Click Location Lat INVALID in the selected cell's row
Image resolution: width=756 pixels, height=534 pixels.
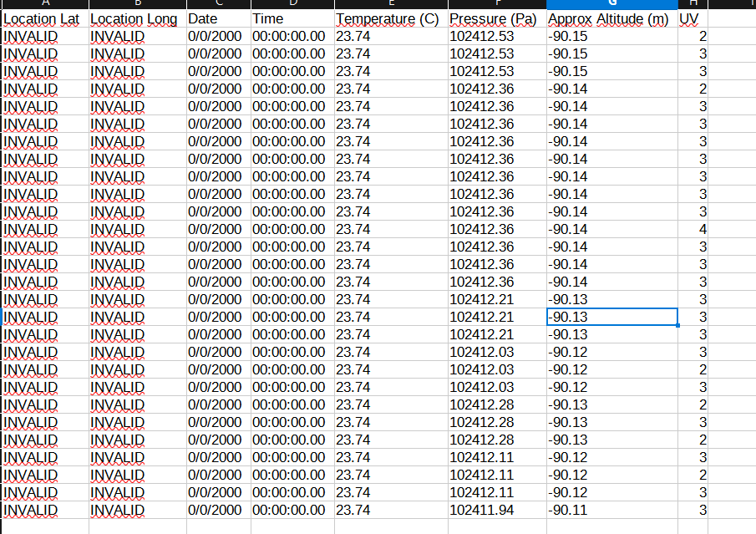coord(45,317)
